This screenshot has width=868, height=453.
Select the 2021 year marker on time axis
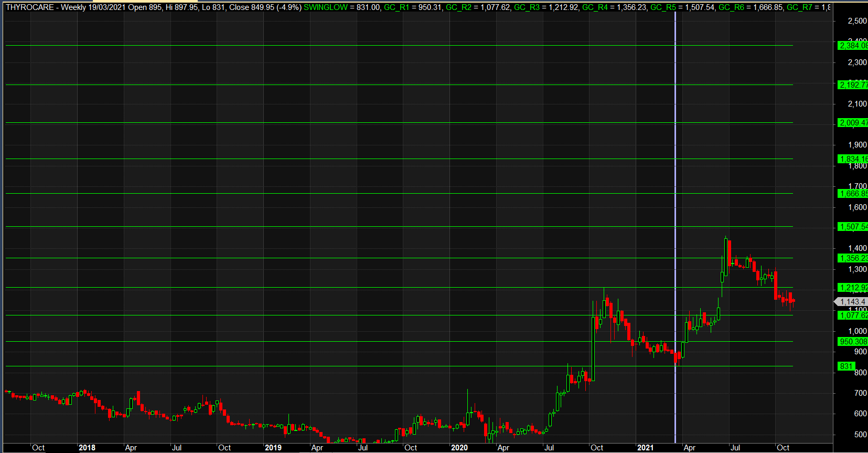(x=645, y=448)
